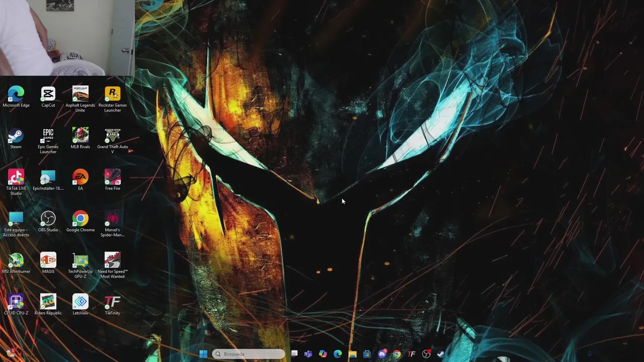
Task: Launch CapCut from the desktop
Action: pyautogui.click(x=48, y=97)
